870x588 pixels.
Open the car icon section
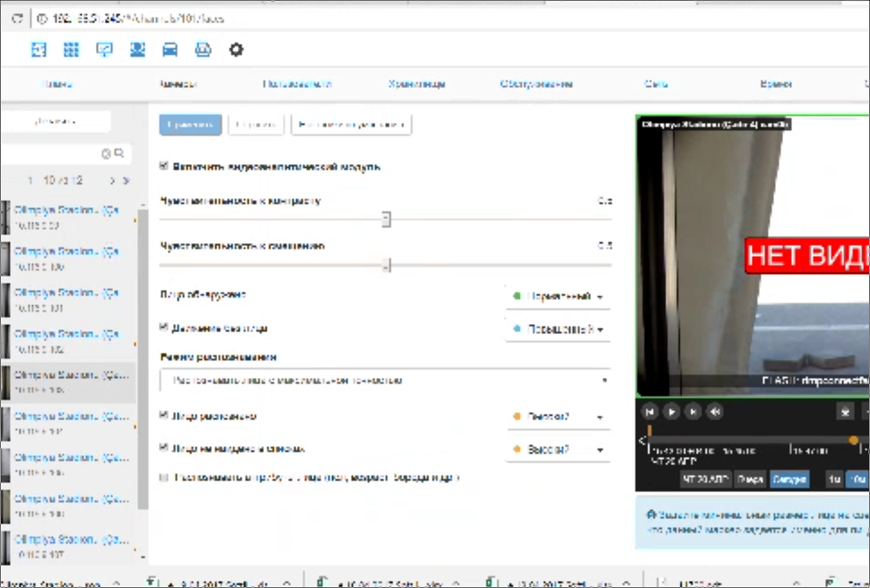point(170,50)
